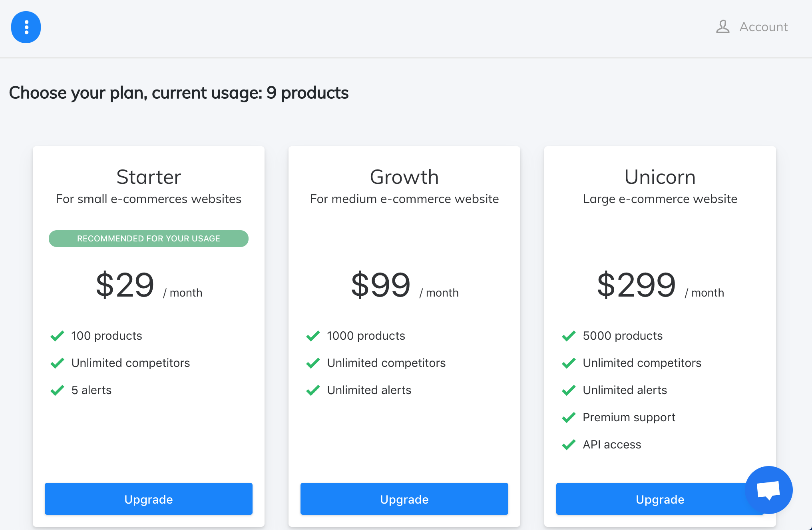Open the chat support bubble
The width and height of the screenshot is (812, 530).
coord(768,490)
